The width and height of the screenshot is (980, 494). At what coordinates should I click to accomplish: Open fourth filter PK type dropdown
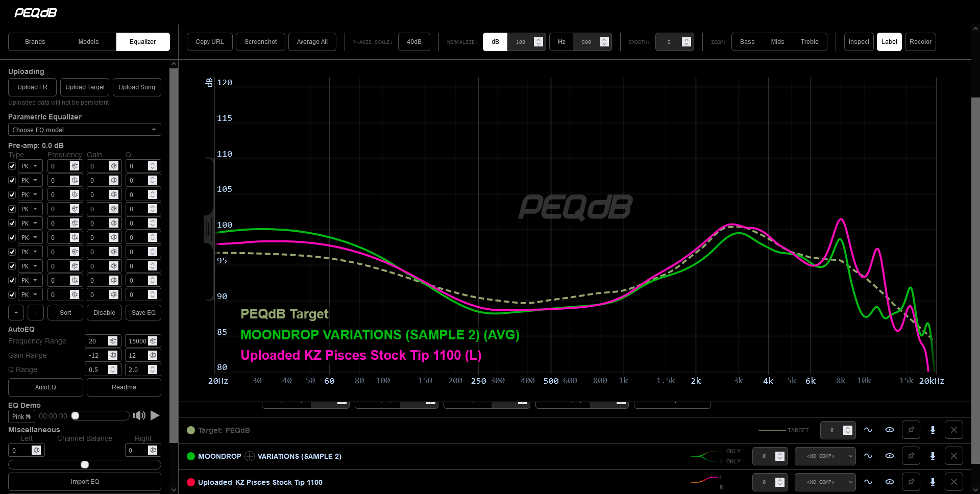[30, 209]
